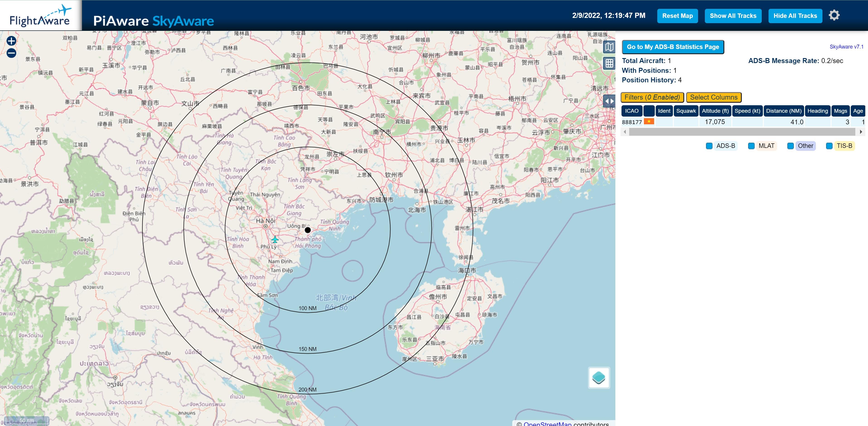Click the FlightAware logo
This screenshot has width=868, height=426.
pos(40,15)
